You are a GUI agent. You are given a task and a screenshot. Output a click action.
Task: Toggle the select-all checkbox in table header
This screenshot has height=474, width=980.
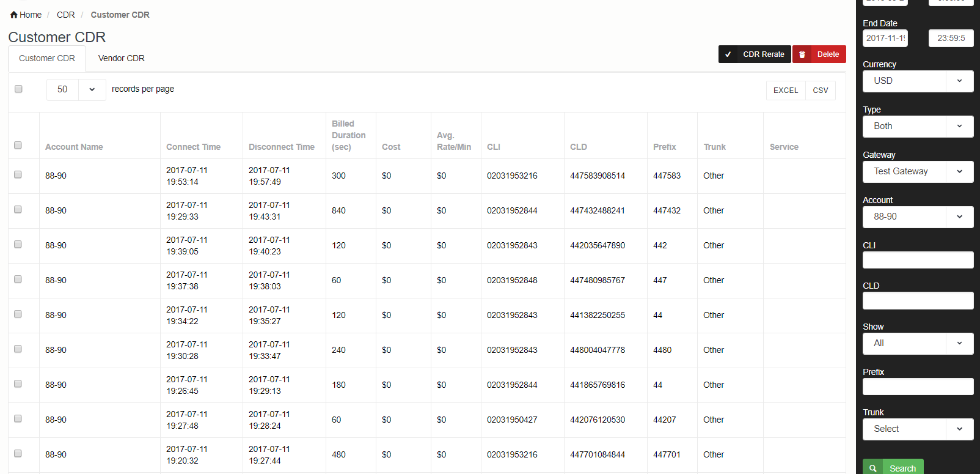(x=18, y=146)
